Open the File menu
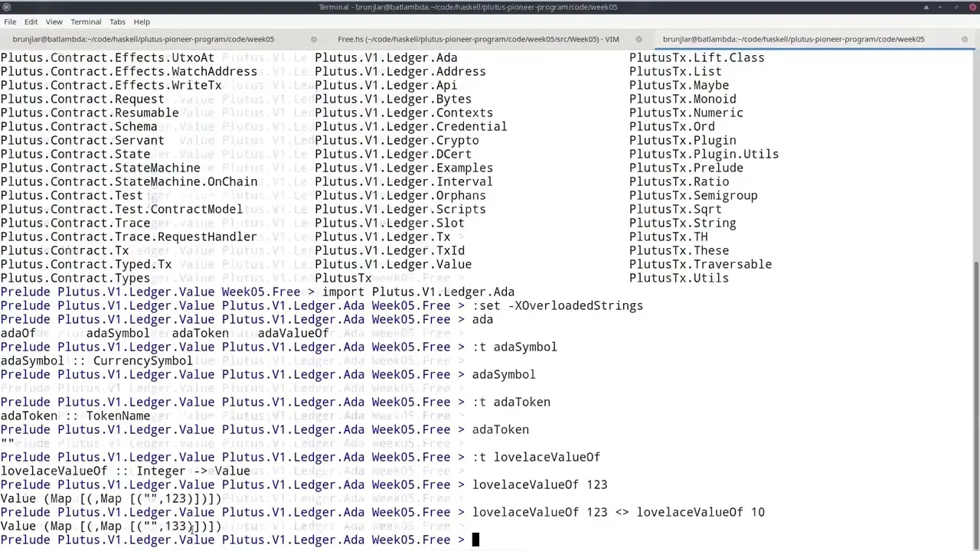 pos(10,21)
